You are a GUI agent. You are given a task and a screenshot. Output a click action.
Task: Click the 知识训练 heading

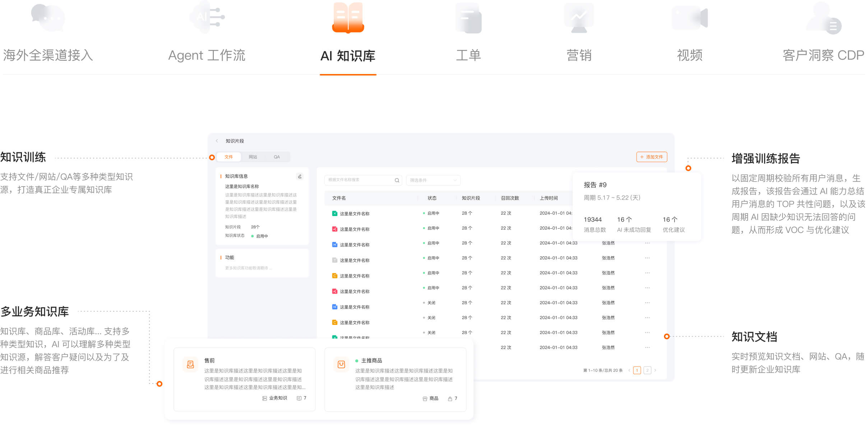point(23,157)
